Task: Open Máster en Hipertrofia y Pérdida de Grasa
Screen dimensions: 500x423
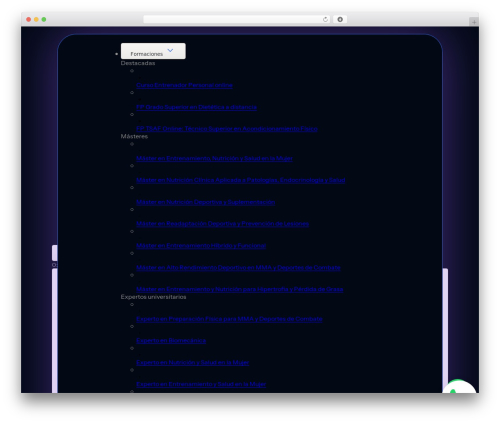Action: pyautogui.click(x=240, y=289)
